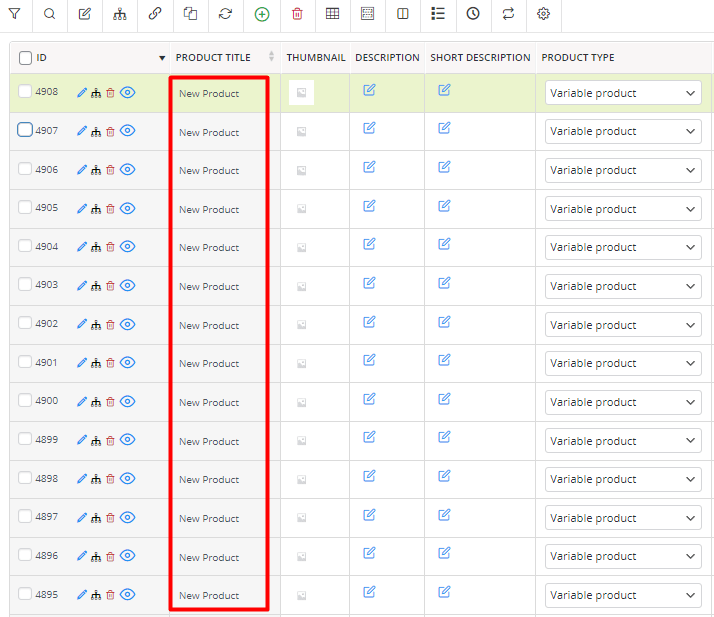Image resolution: width=714 pixels, height=617 pixels.
Task: Click the red trash icon in top toolbar
Action: (x=297, y=14)
